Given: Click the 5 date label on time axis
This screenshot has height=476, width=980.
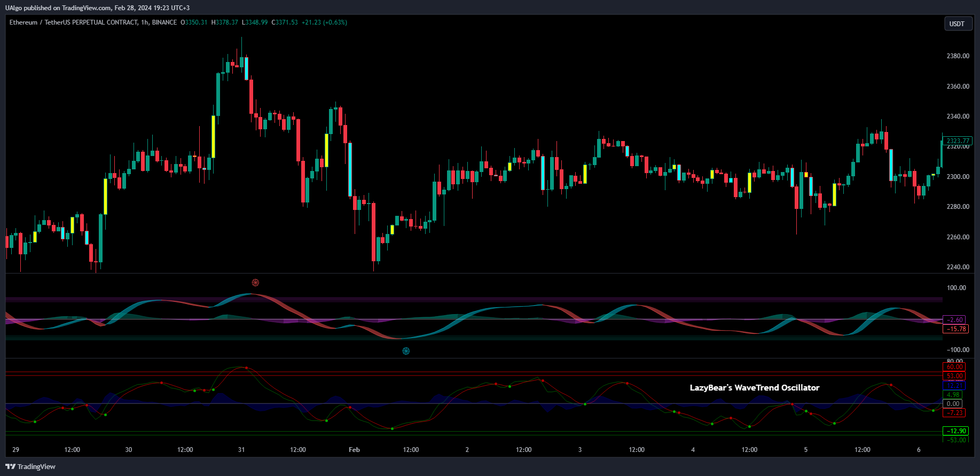Looking at the screenshot, I should (x=806, y=450).
